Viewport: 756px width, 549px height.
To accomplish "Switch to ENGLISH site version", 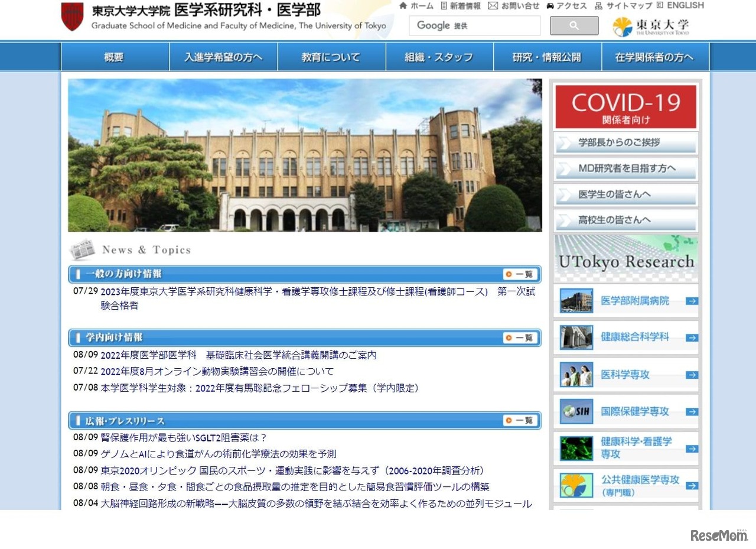I will click(685, 5).
